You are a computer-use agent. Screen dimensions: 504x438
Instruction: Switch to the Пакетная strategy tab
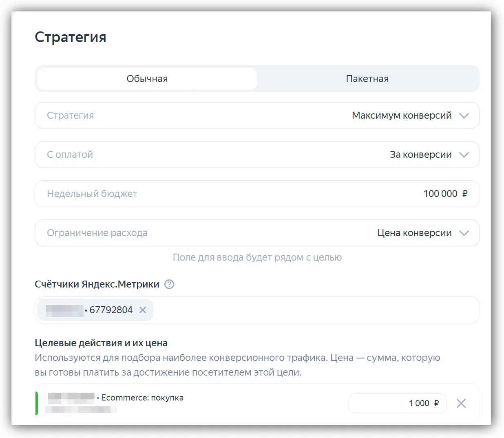(x=367, y=79)
